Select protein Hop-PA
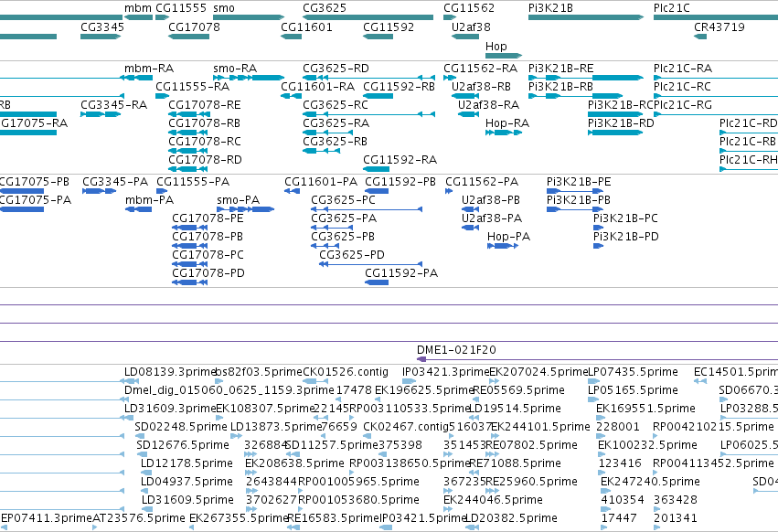 pos(503,246)
